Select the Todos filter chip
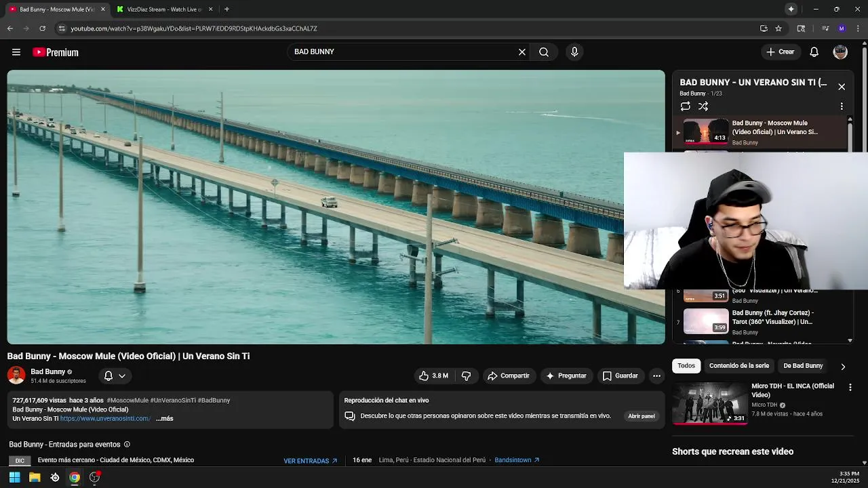Screen dimensions: 868x488 click(x=686, y=366)
